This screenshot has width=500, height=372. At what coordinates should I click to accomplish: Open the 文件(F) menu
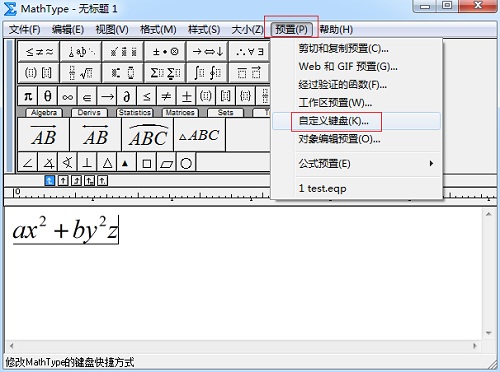[x=25, y=30]
